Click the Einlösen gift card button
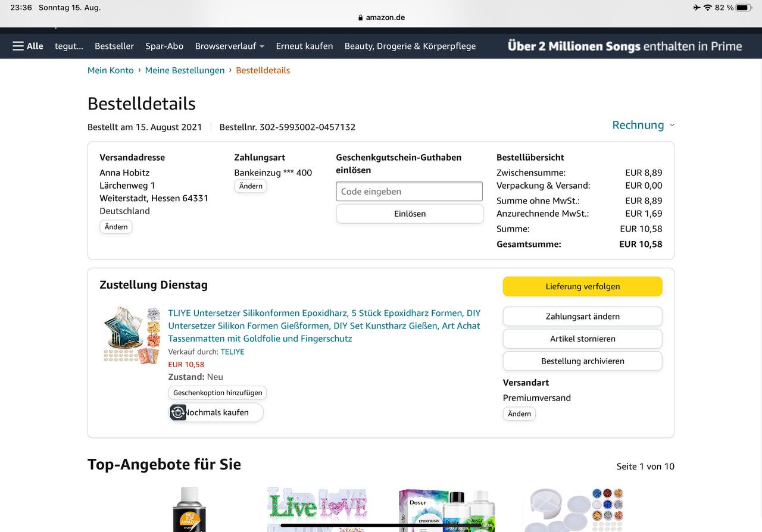Screen dimensions: 762x532 coord(410,214)
